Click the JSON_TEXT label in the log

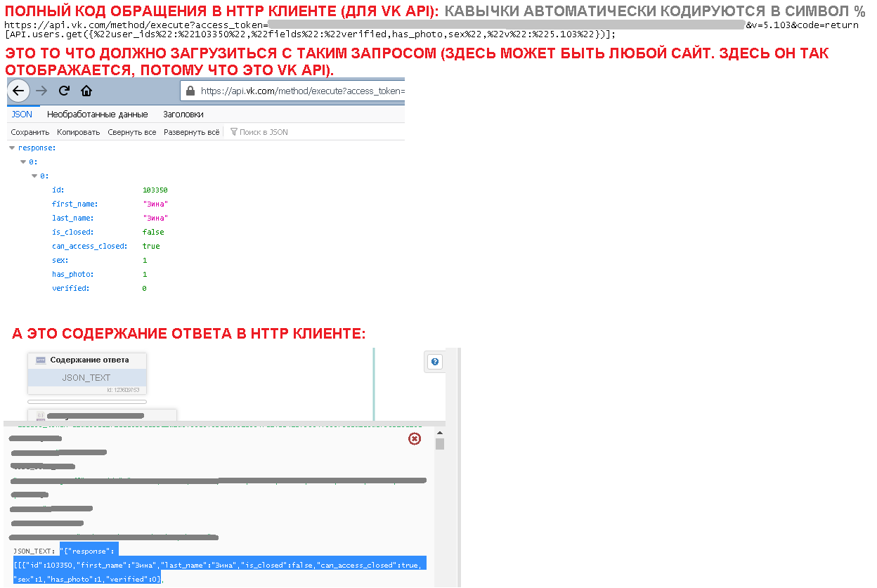coord(34,551)
